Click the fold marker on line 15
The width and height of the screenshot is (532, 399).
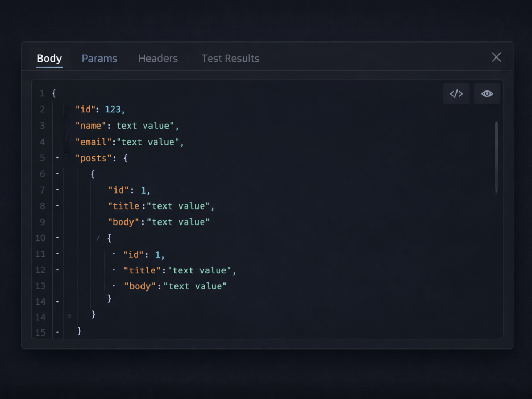57,332
